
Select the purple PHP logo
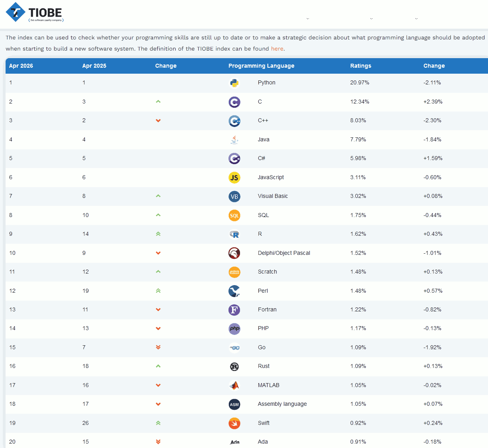coord(234,329)
